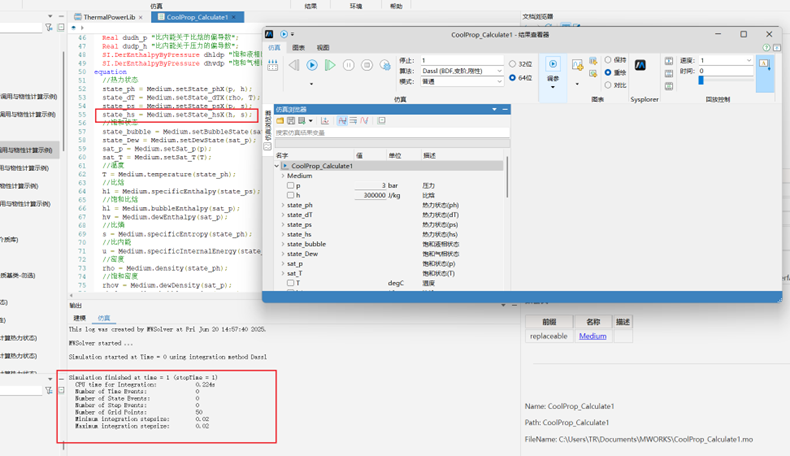Screen dimensions: 790x456
Task: Click the blue Run simulation play icon
Action: (x=312, y=65)
